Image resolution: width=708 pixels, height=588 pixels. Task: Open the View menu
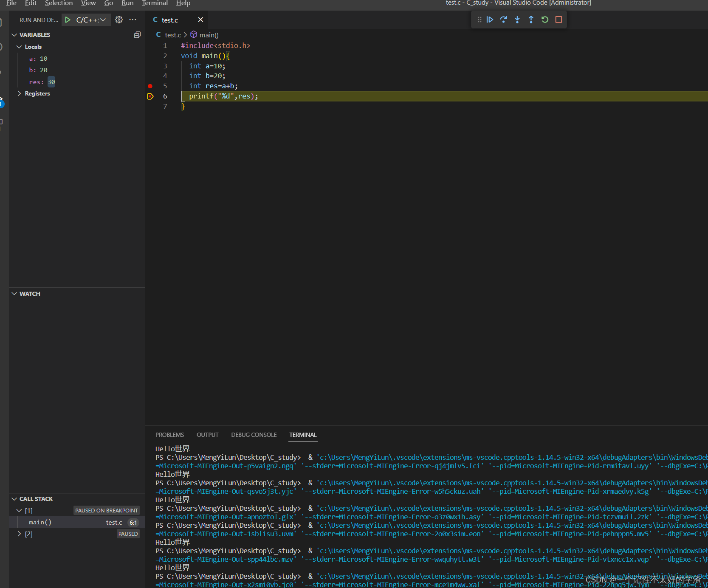88,3
